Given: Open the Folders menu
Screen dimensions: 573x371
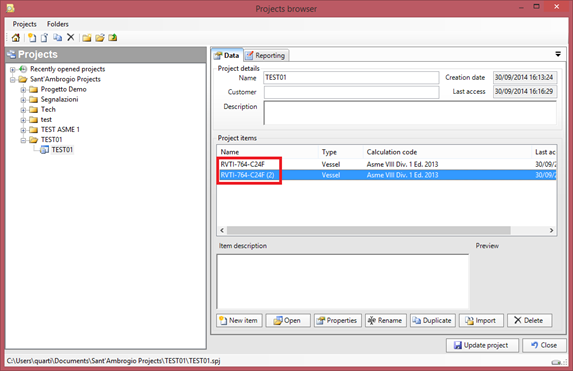Looking at the screenshot, I should point(58,24).
